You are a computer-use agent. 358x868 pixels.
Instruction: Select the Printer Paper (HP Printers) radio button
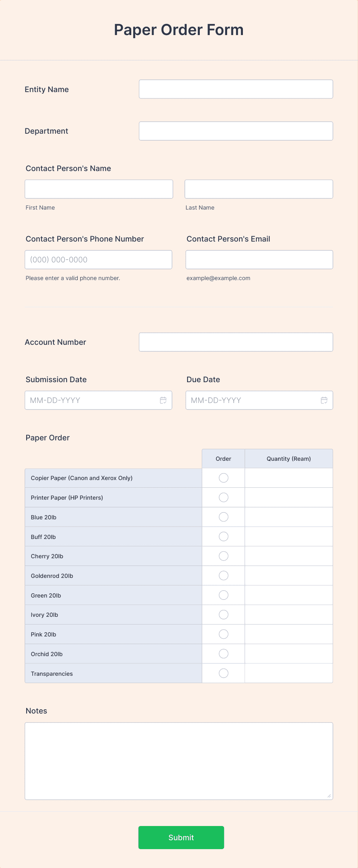(223, 497)
